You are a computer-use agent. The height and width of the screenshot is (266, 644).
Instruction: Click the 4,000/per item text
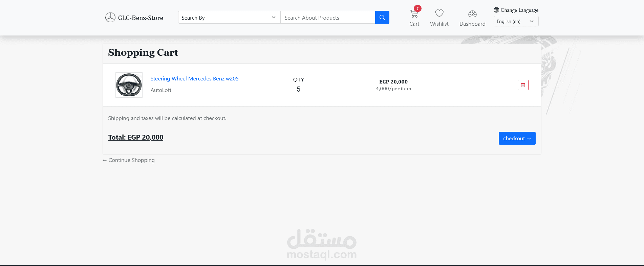tap(393, 89)
